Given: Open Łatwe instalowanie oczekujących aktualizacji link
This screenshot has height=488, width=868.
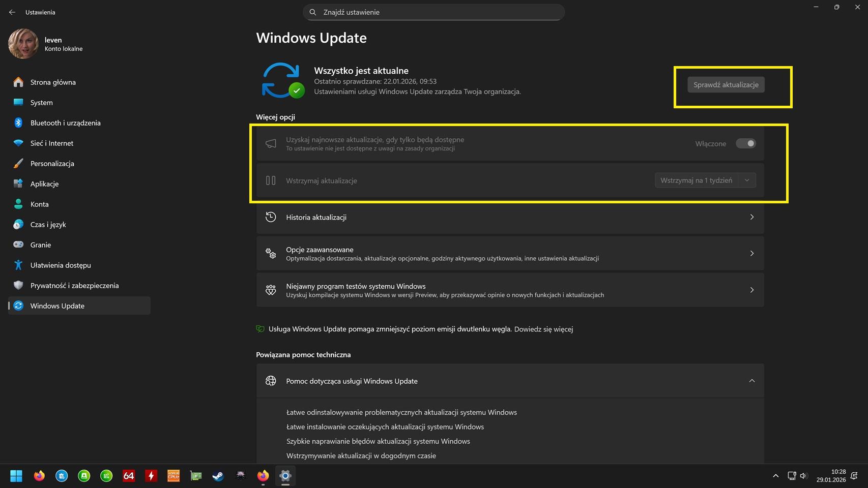Looking at the screenshot, I should (x=385, y=426).
